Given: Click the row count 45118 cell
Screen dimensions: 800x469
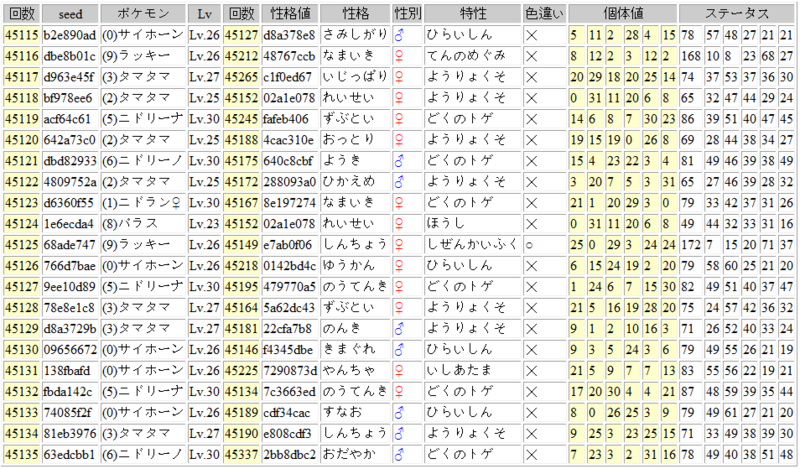Looking at the screenshot, I should [21, 98].
